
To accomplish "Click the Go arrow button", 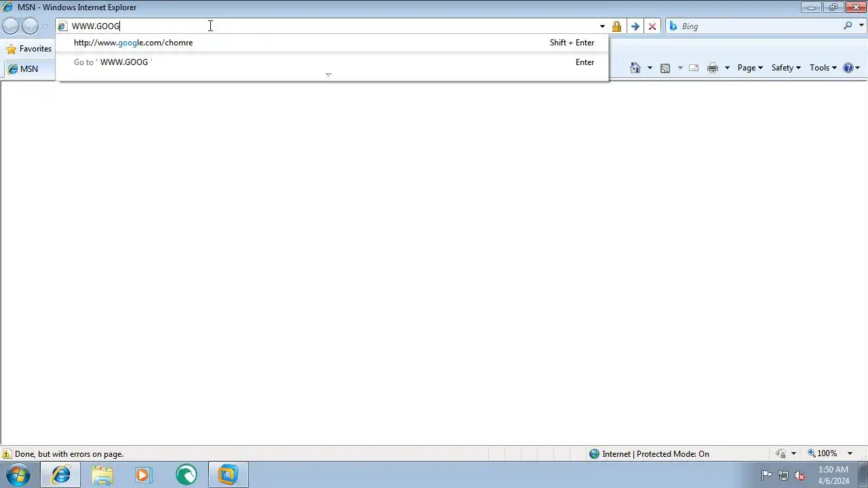I will coord(635,26).
